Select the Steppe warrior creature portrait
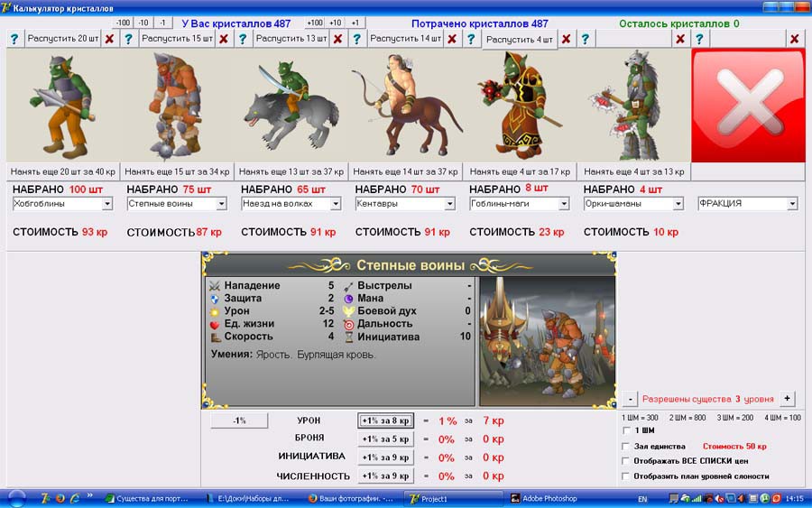This screenshot has height=508, width=812. (177, 106)
